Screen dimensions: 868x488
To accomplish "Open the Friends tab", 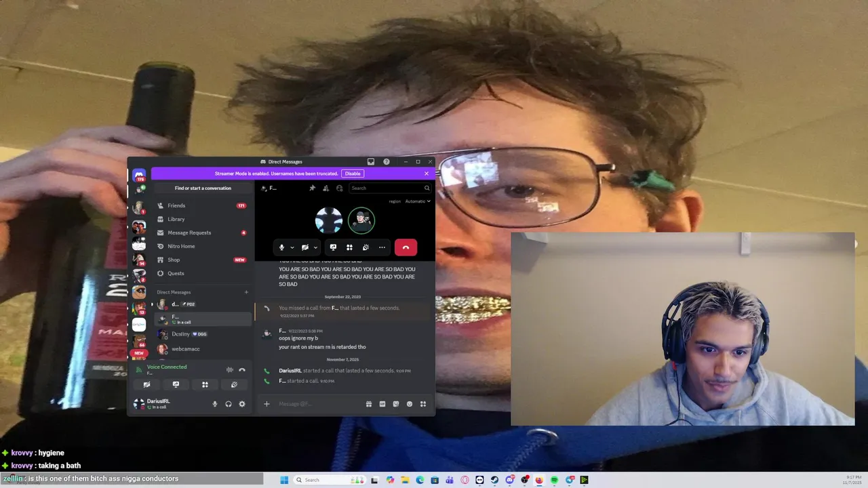I will [203, 205].
